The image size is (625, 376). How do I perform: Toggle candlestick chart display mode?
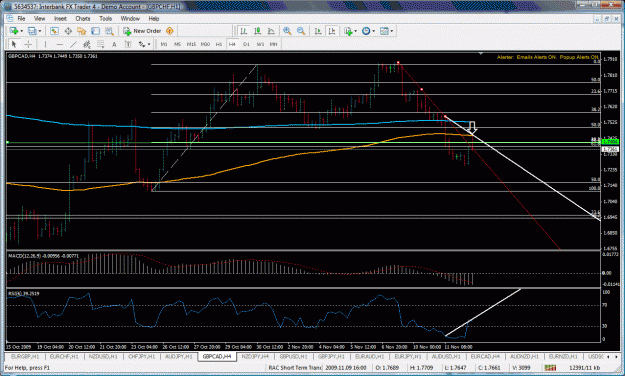coord(257,31)
